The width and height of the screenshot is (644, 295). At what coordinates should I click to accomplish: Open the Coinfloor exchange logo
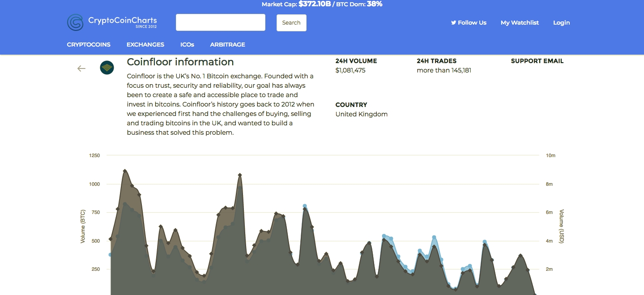click(107, 68)
